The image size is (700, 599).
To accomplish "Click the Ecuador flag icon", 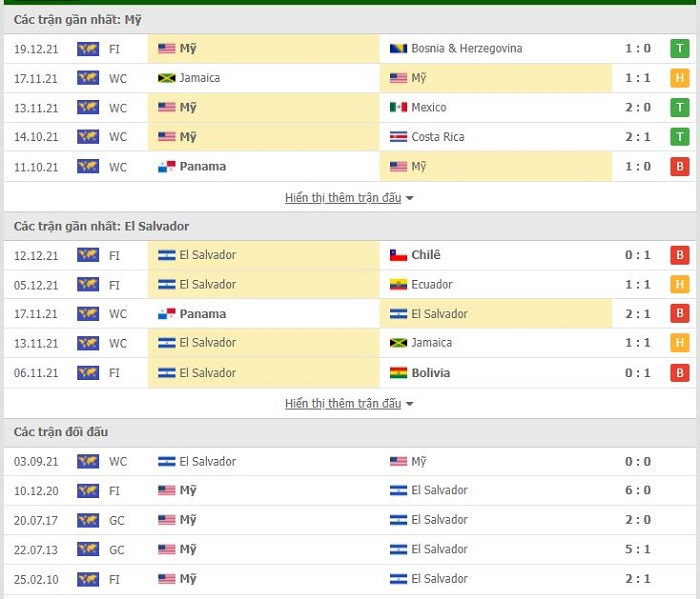I will pos(398,284).
